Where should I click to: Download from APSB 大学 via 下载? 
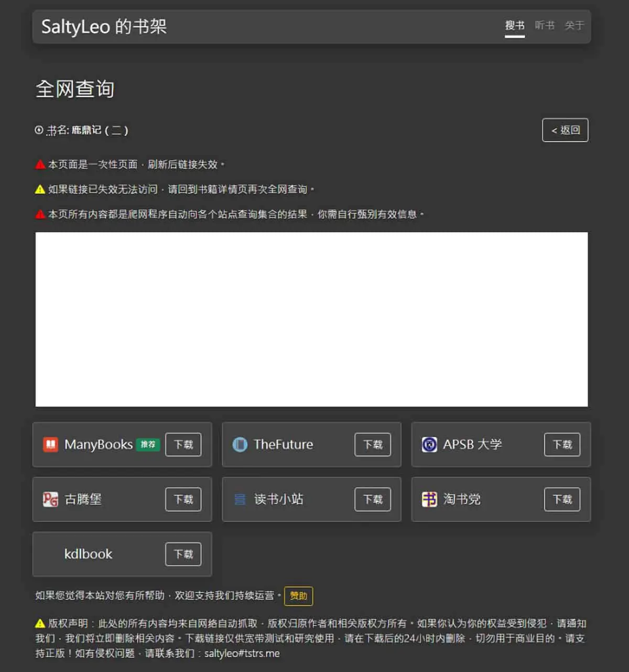click(562, 445)
